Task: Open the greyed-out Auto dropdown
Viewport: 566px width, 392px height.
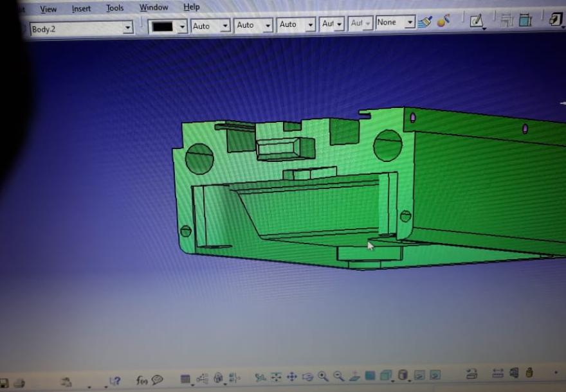Action: 360,23
